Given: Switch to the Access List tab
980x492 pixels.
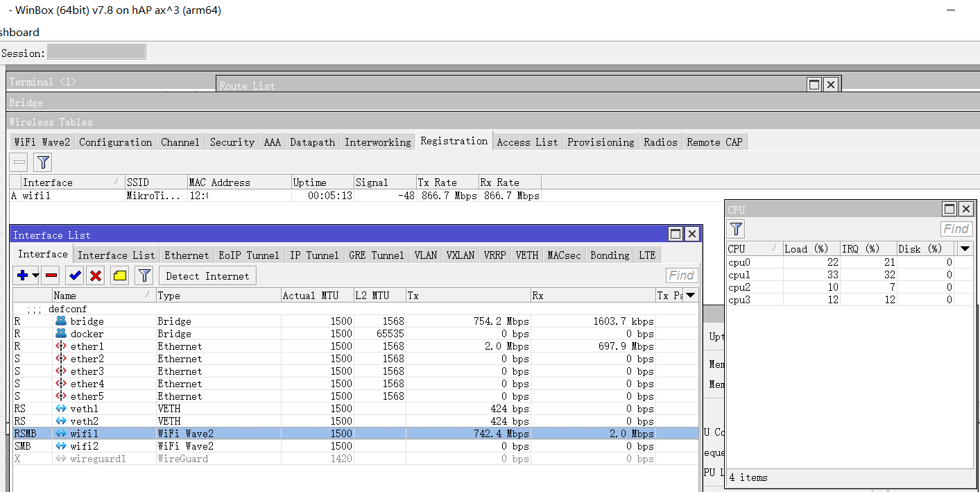Looking at the screenshot, I should tap(527, 142).
